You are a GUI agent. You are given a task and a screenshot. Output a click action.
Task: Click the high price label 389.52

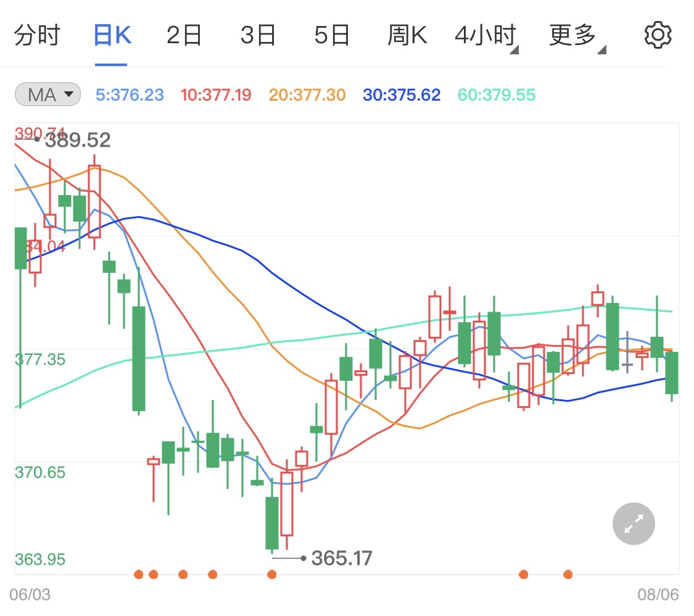pos(78,140)
